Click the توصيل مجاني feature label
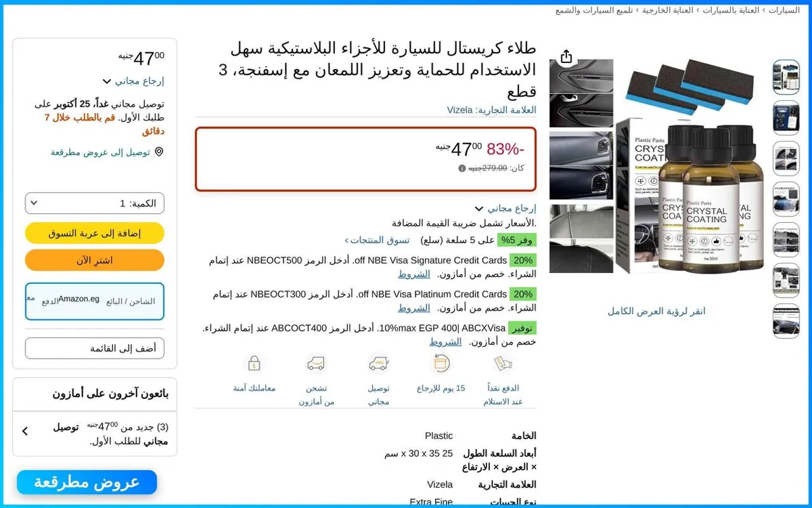812x508 pixels. pos(379,395)
